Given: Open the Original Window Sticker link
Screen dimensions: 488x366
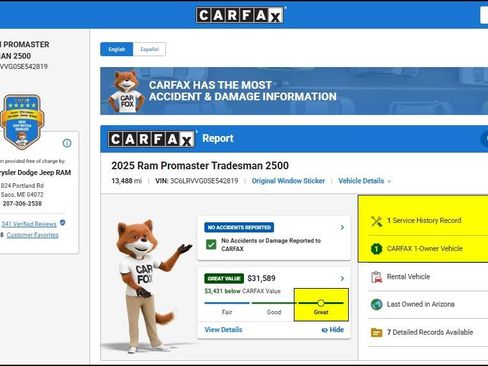Looking at the screenshot, I should (288, 181).
